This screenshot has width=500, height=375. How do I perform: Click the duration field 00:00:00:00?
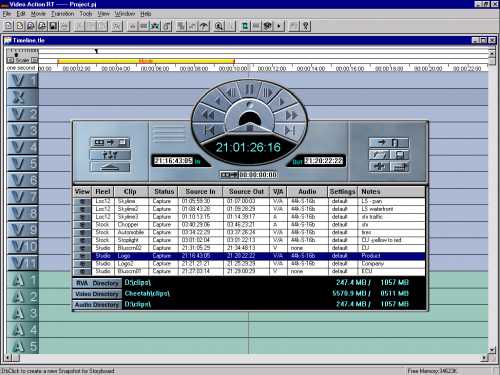258,175
